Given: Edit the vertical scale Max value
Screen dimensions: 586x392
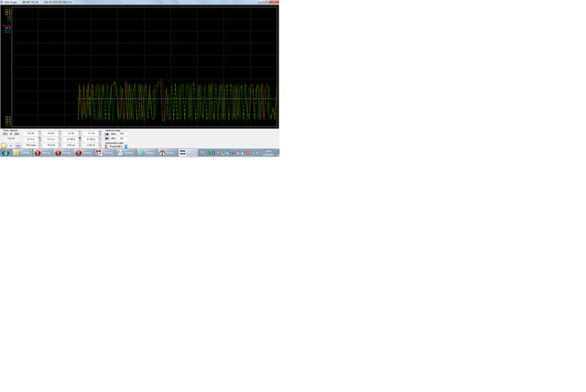Looking at the screenshot, I should coord(123,134).
